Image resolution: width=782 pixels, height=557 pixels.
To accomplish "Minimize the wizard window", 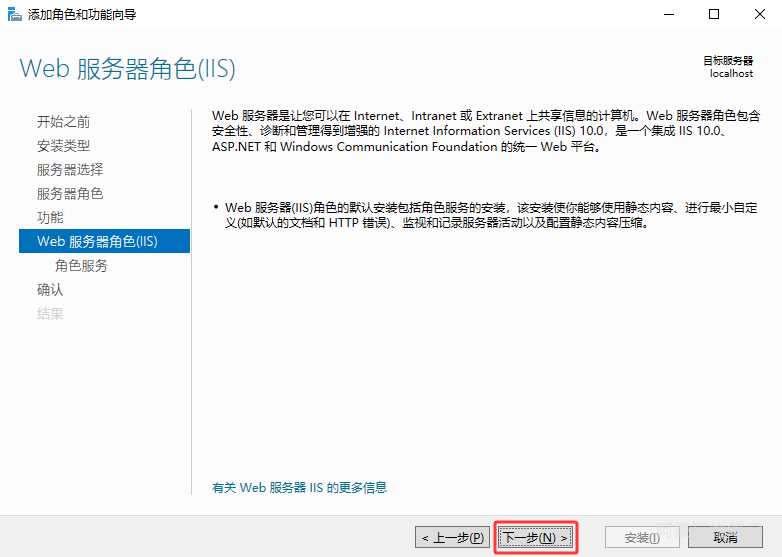I will tap(669, 14).
